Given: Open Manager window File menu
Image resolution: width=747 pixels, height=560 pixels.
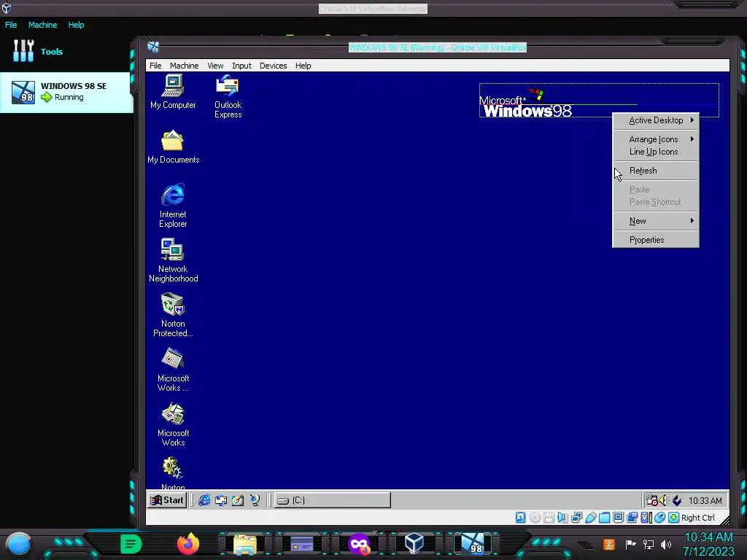Looking at the screenshot, I should [x=11, y=25].
